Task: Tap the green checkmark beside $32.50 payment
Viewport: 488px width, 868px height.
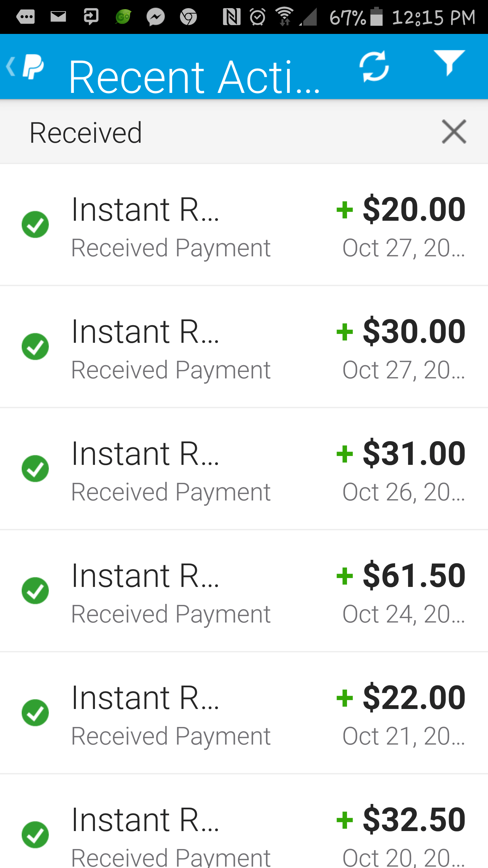Action: click(x=35, y=835)
